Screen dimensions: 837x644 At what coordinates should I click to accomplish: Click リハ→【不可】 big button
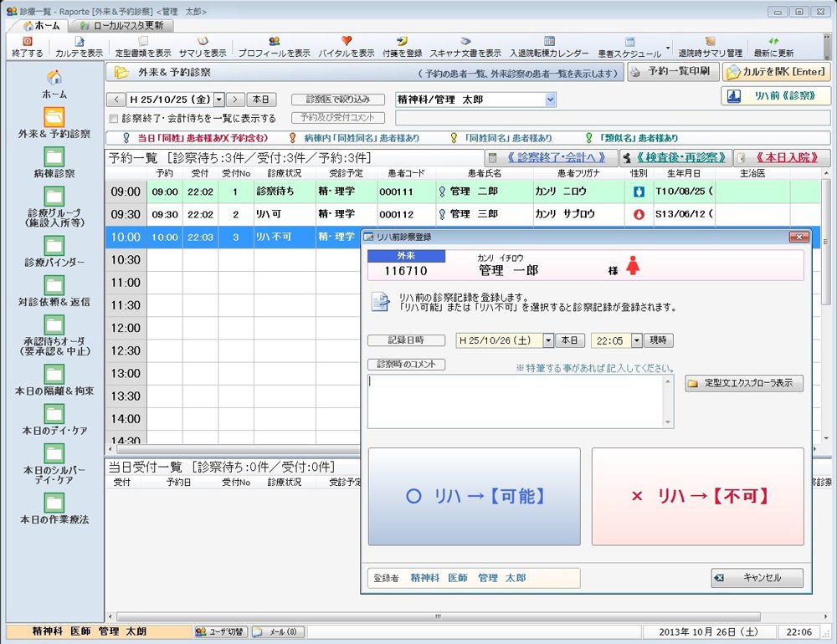click(698, 497)
